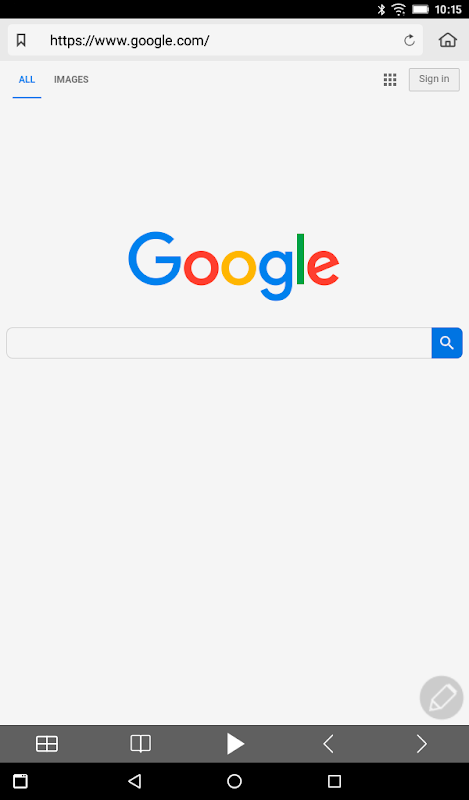The height and width of the screenshot is (800, 469).
Task: Click the blue search magnifier button
Action: pyautogui.click(x=447, y=343)
